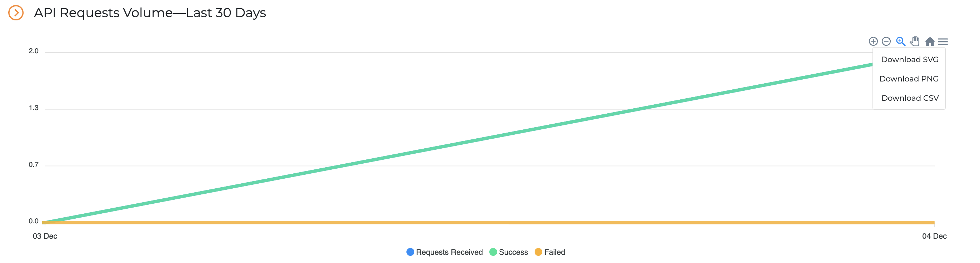Click the zoom out minus icon
Viewport: 980px width, 263px height.
pyautogui.click(x=886, y=41)
